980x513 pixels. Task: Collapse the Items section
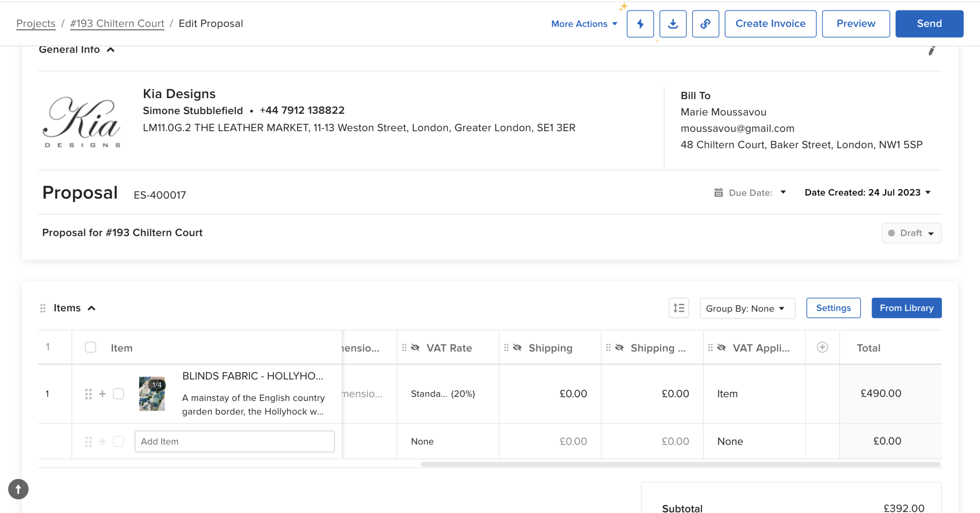click(x=91, y=308)
